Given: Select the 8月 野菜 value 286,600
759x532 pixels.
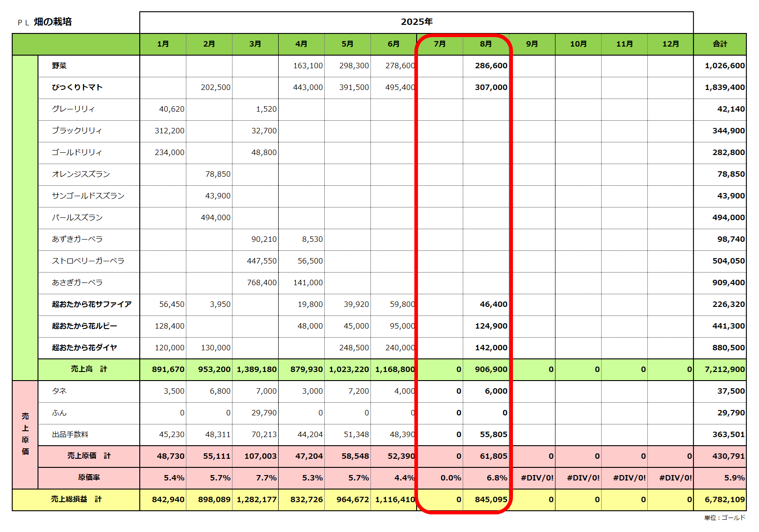Looking at the screenshot, I should coord(491,66).
